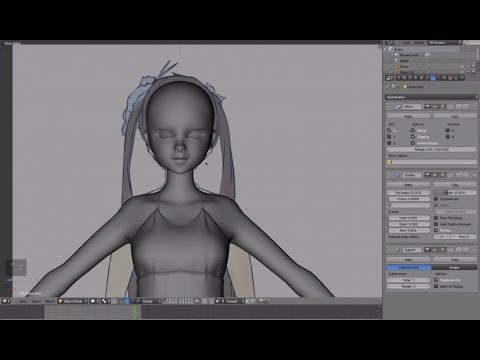Viewport: 480px width, 360px height.
Task: Open the Physics properties tab icon
Action: (462, 78)
